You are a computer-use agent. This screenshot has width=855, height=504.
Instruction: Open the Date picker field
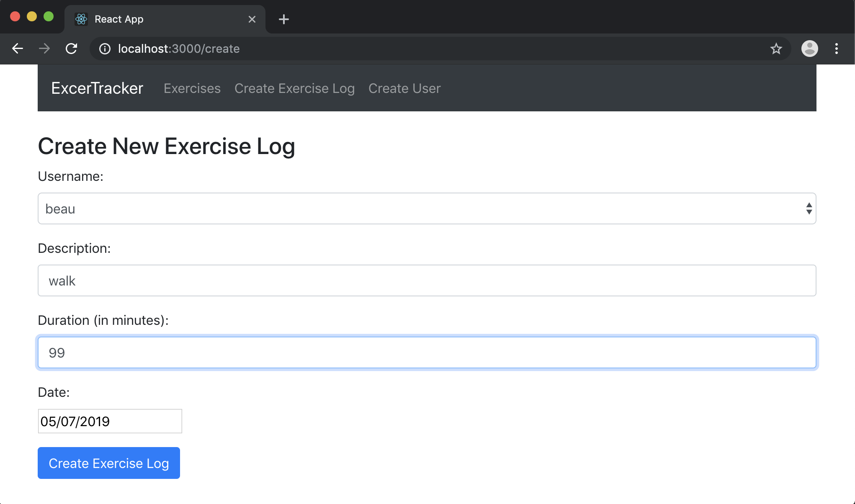coord(110,421)
